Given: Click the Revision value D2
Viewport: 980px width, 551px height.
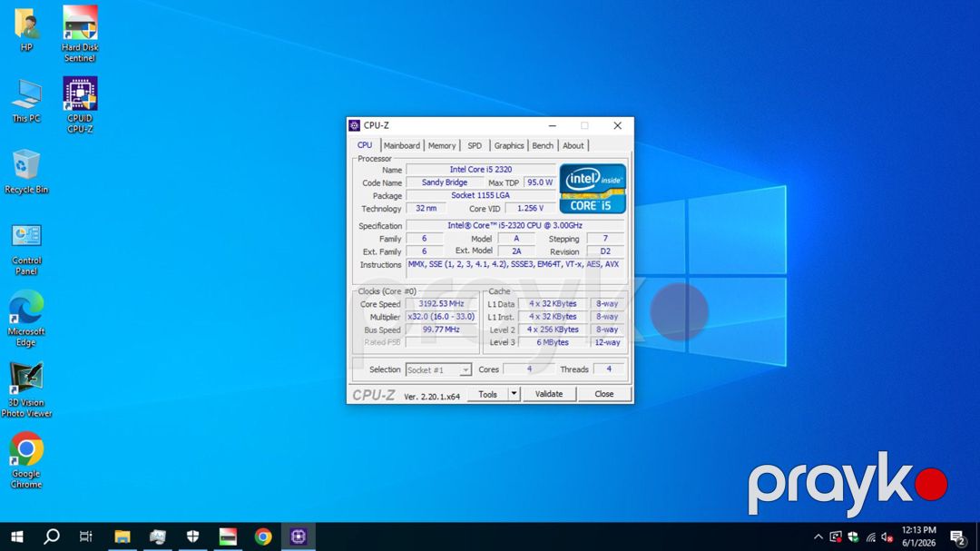Looking at the screenshot, I should click(605, 251).
